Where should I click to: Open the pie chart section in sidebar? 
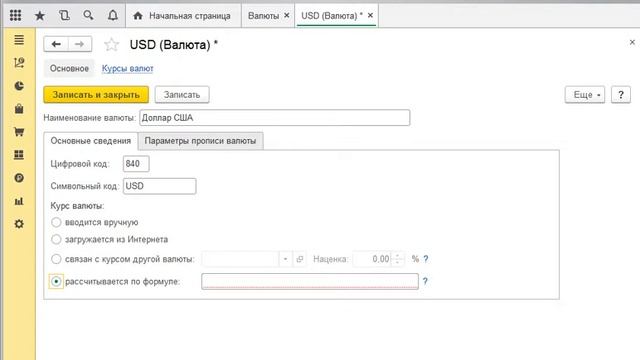[x=19, y=86]
